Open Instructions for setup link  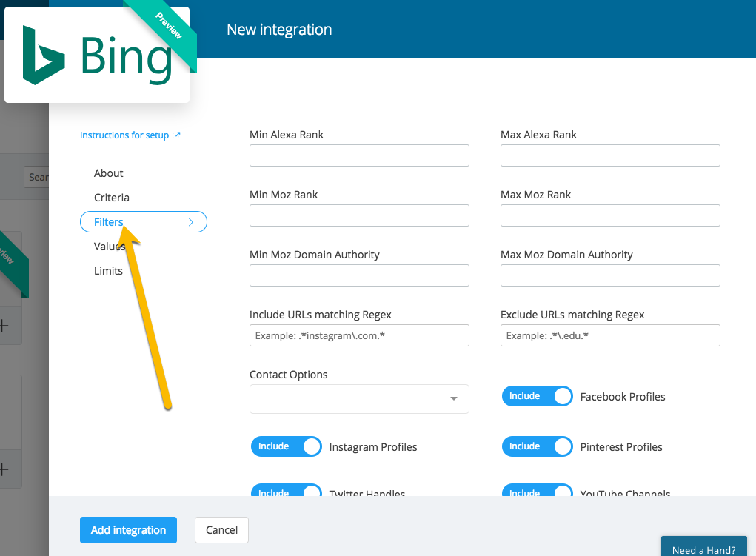point(125,135)
